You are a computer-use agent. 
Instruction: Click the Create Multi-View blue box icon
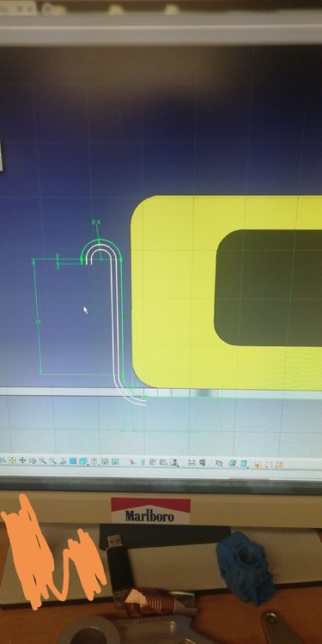(x=73, y=461)
